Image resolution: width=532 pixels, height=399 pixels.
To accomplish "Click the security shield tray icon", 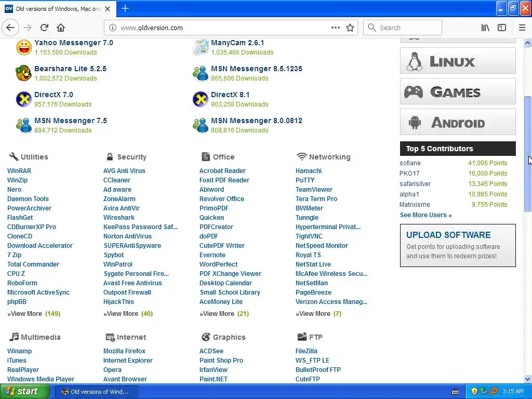I will tap(474, 391).
